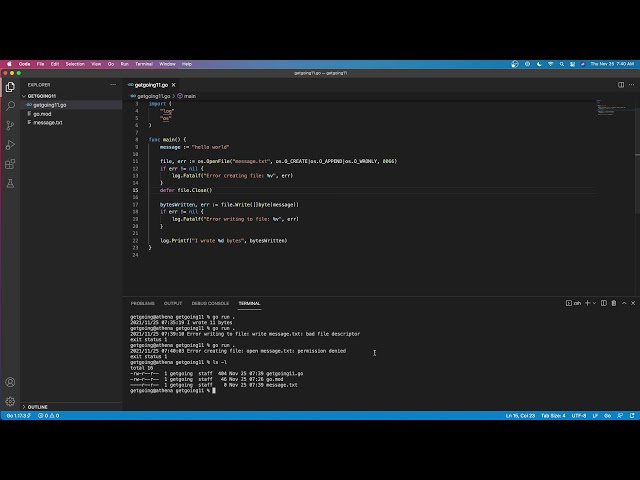Image resolution: width=640 pixels, height=480 pixels.
Task: Open the Help menu
Action: coord(187,64)
